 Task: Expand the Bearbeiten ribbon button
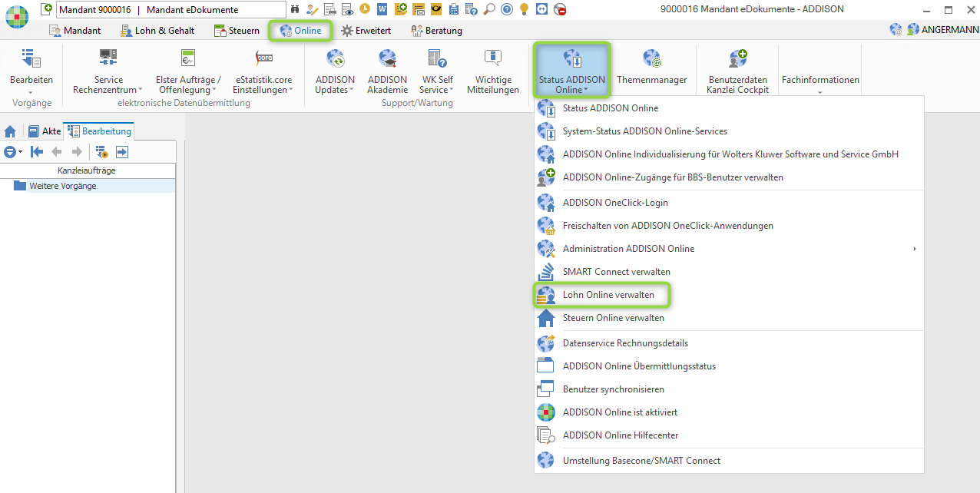(x=31, y=71)
